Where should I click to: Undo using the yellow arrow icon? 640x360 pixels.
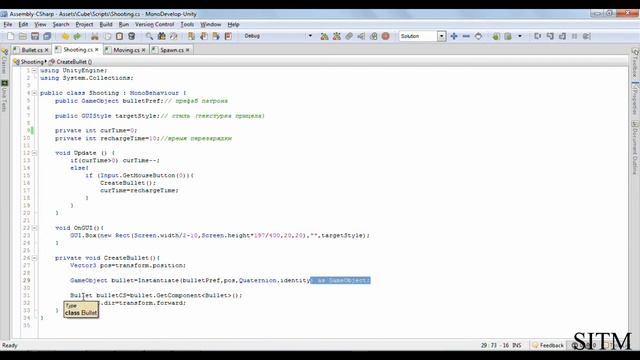tap(65, 36)
